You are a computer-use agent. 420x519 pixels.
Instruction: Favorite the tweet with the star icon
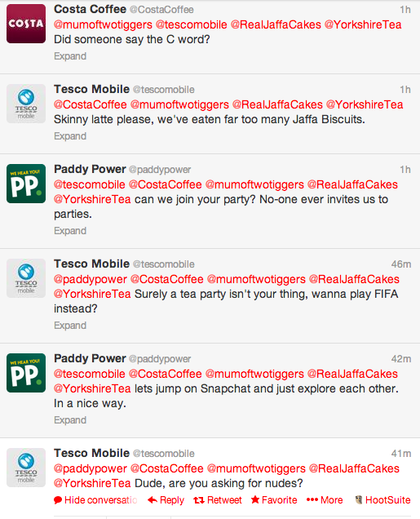click(x=274, y=499)
